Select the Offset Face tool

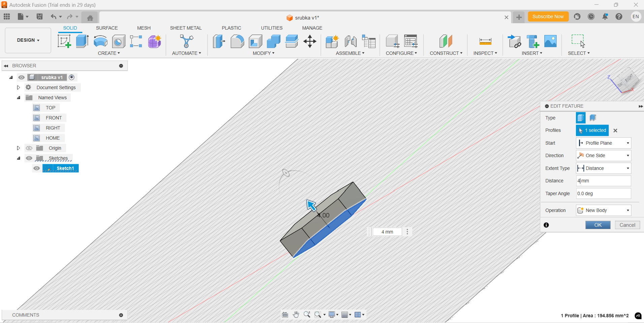click(x=292, y=41)
